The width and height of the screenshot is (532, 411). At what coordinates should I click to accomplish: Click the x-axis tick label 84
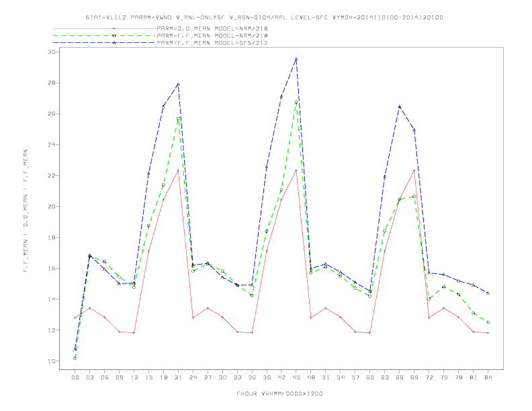[x=488, y=377]
